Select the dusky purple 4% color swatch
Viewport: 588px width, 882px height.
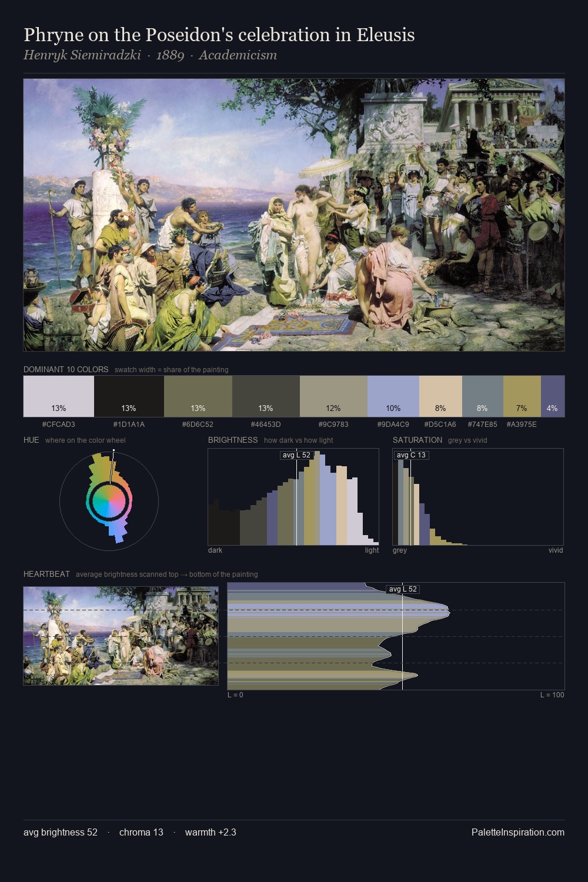pyautogui.click(x=553, y=396)
